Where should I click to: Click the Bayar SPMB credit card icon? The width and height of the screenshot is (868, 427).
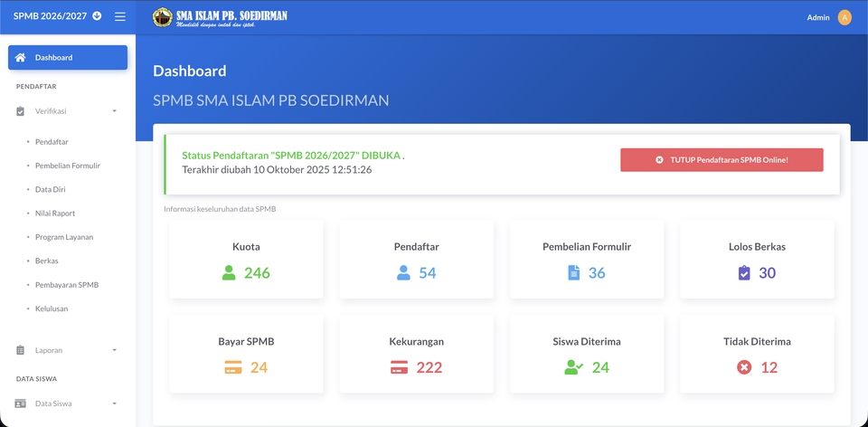(x=233, y=367)
